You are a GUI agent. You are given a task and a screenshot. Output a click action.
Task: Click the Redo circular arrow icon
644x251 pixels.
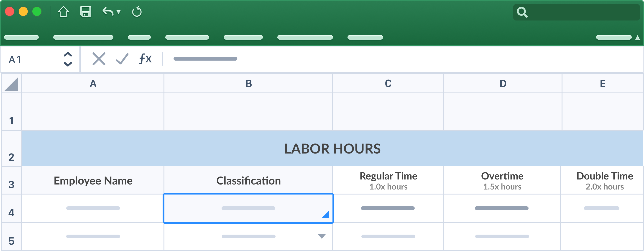pyautogui.click(x=137, y=12)
